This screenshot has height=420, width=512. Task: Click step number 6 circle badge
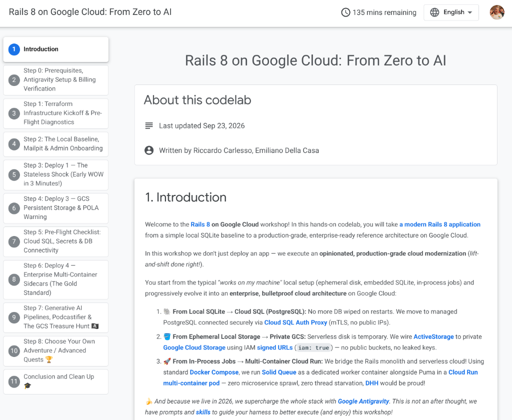click(x=14, y=208)
